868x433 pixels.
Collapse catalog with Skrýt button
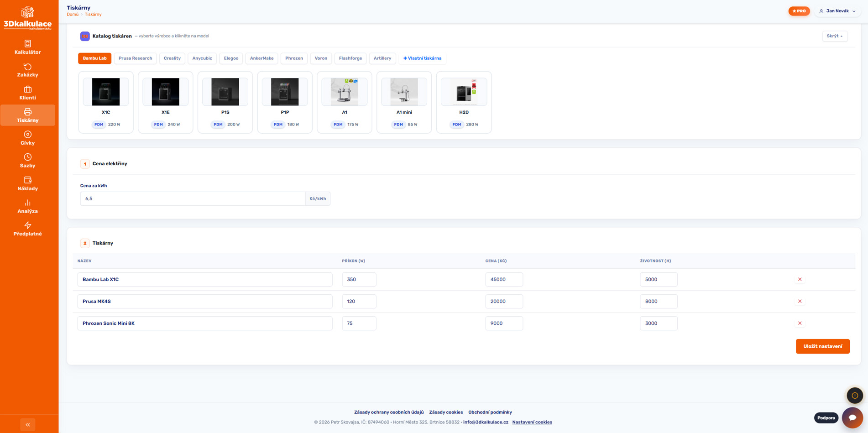point(835,36)
